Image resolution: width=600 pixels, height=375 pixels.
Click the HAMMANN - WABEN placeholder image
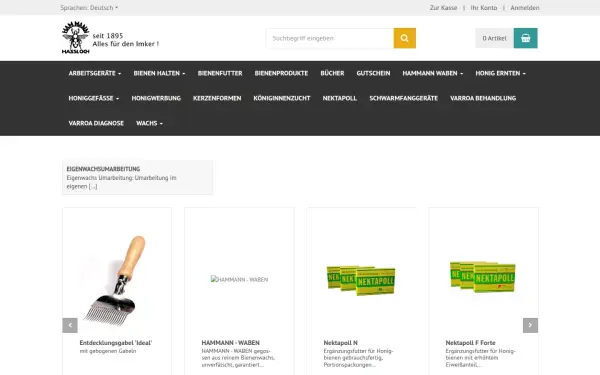coord(239,279)
